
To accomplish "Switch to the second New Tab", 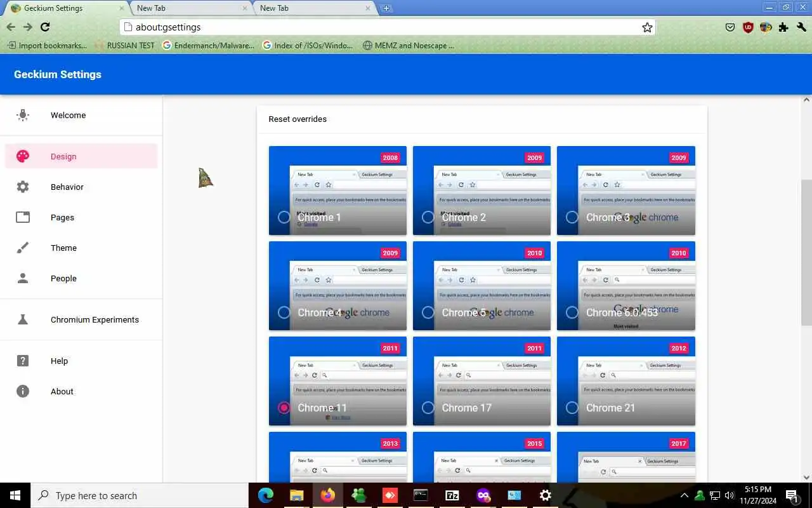I will (314, 8).
